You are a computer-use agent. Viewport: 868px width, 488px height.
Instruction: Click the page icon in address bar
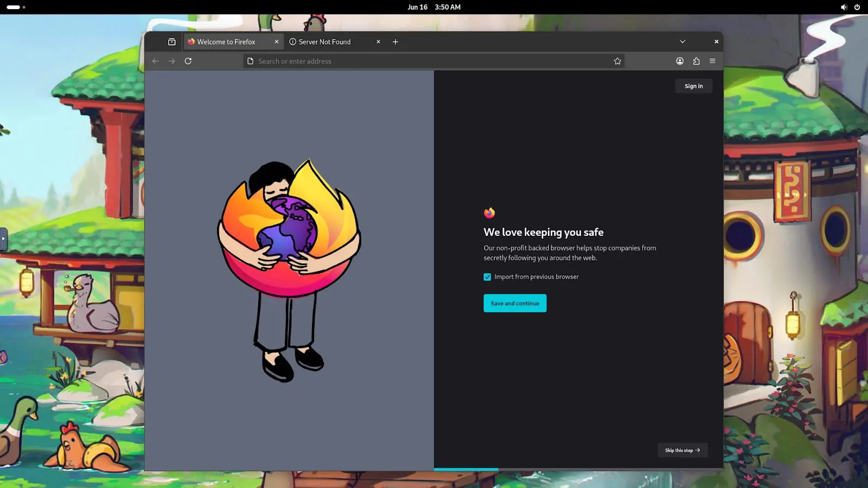[x=250, y=61]
